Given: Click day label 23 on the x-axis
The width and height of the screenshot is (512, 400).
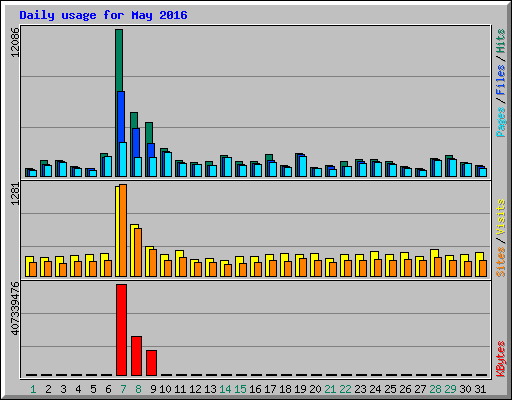Looking at the screenshot, I should click(360, 389).
